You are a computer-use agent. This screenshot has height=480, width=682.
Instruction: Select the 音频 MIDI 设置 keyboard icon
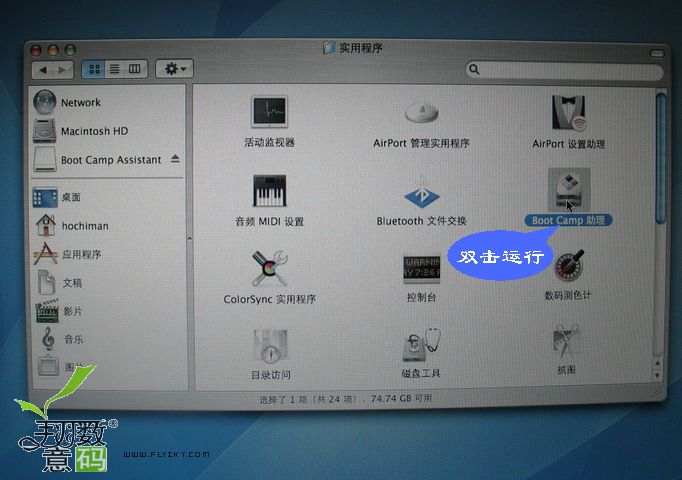coord(269,190)
